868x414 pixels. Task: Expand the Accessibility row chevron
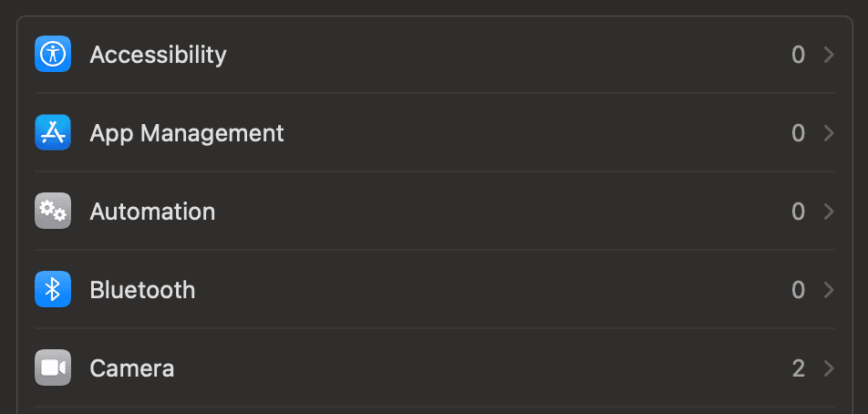click(x=829, y=55)
